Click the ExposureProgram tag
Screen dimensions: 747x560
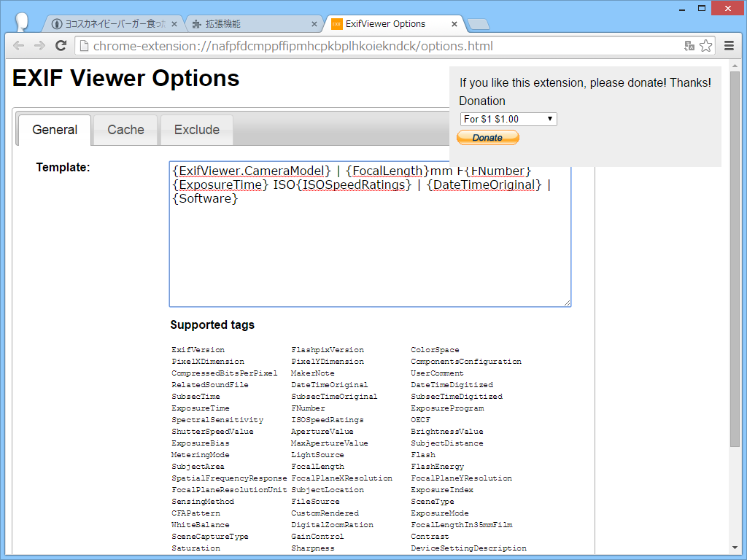click(447, 408)
